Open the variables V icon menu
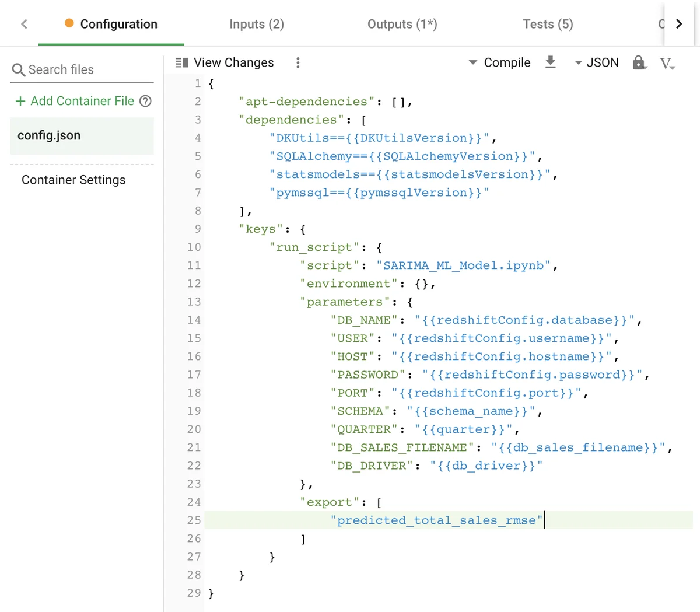This screenshot has width=700, height=612. (x=667, y=63)
